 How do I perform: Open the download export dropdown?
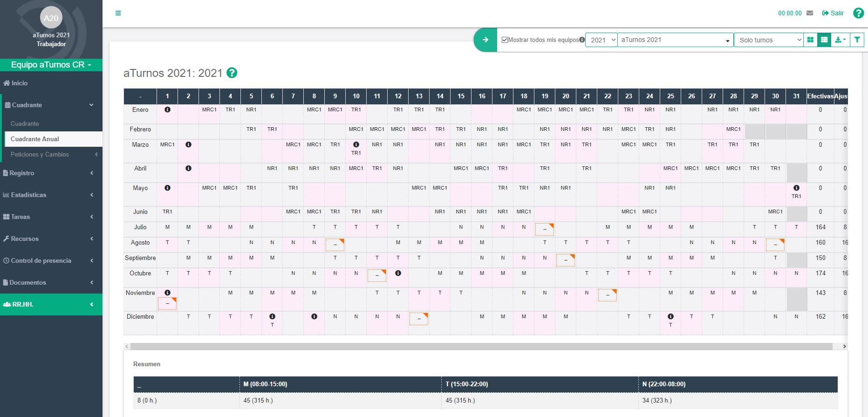841,40
